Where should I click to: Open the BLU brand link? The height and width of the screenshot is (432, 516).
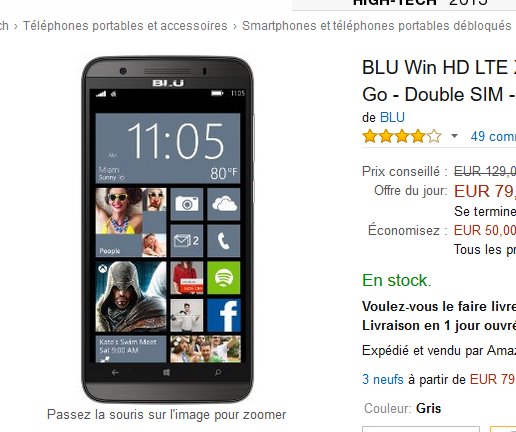[392, 117]
